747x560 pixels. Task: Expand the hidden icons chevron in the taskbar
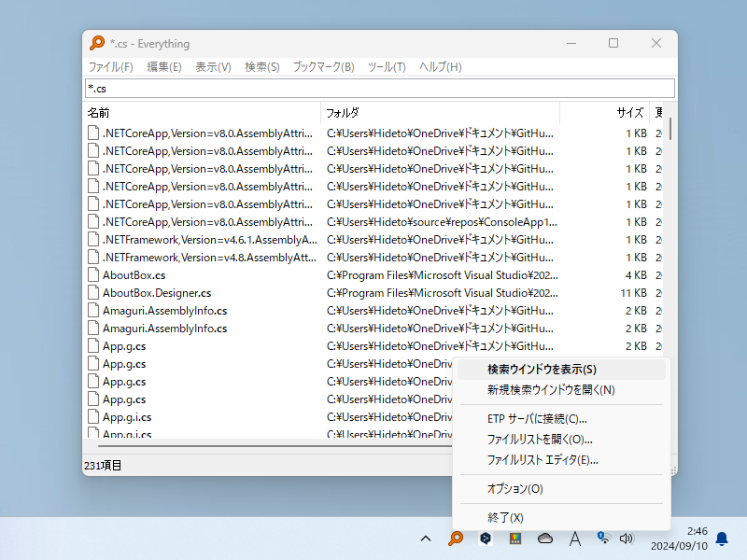coord(426,539)
